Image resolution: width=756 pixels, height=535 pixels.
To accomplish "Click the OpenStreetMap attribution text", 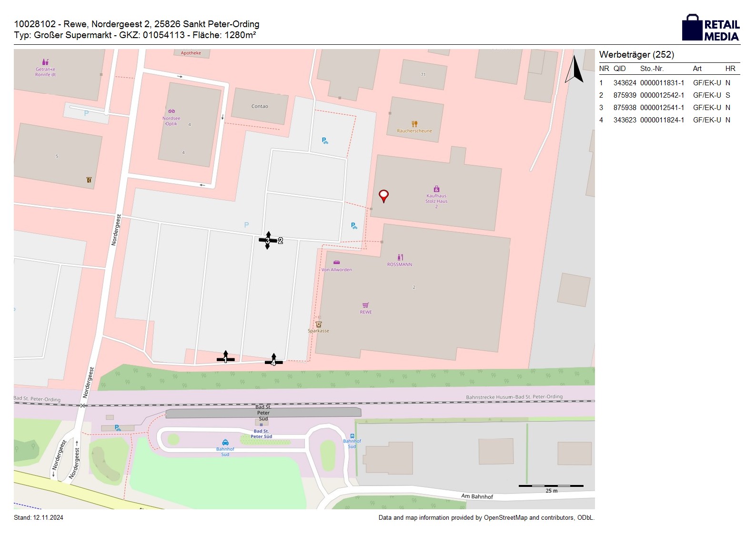I will tap(486, 518).
